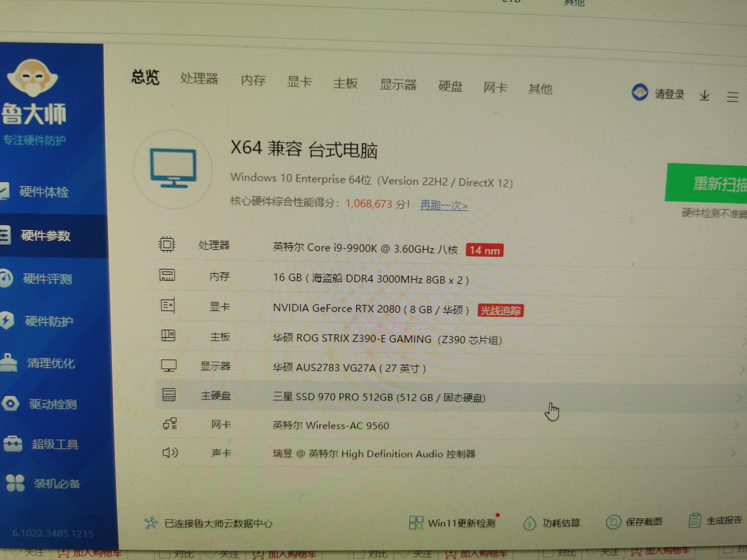Click the 驱动检测 gear icon
Screen dimensions: 747x560
(x=10, y=403)
